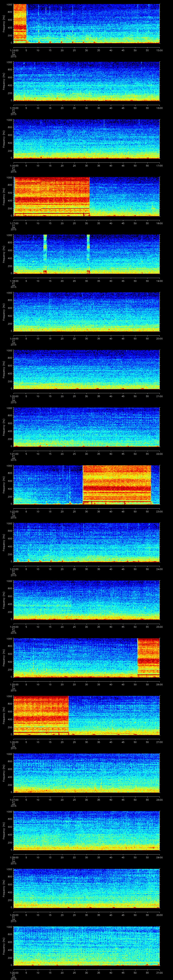This screenshot has height=980, width=173.
Task: Open the spectrogram panel starting at 1:17:00
Action: point(86,197)
